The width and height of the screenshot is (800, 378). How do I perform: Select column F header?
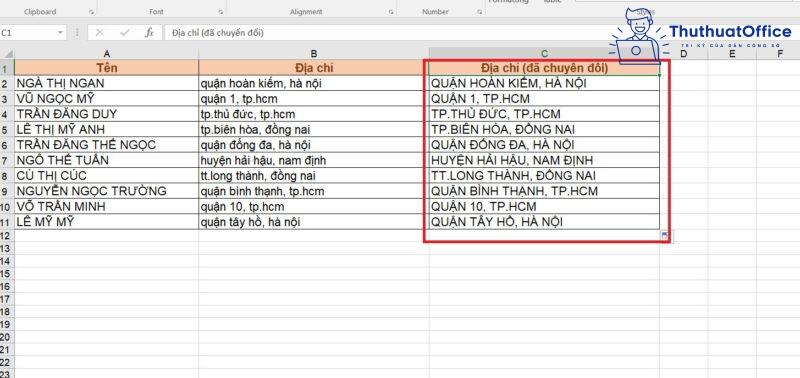778,54
